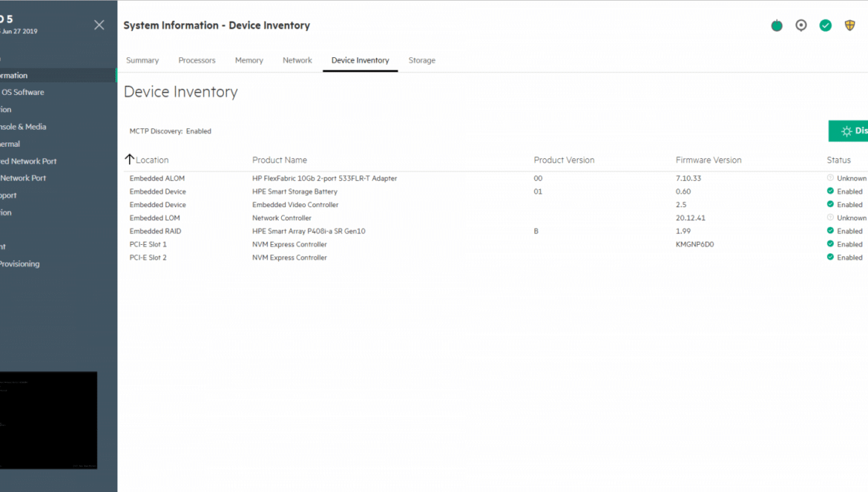
Task: Open the Storage tab
Action: tap(422, 60)
